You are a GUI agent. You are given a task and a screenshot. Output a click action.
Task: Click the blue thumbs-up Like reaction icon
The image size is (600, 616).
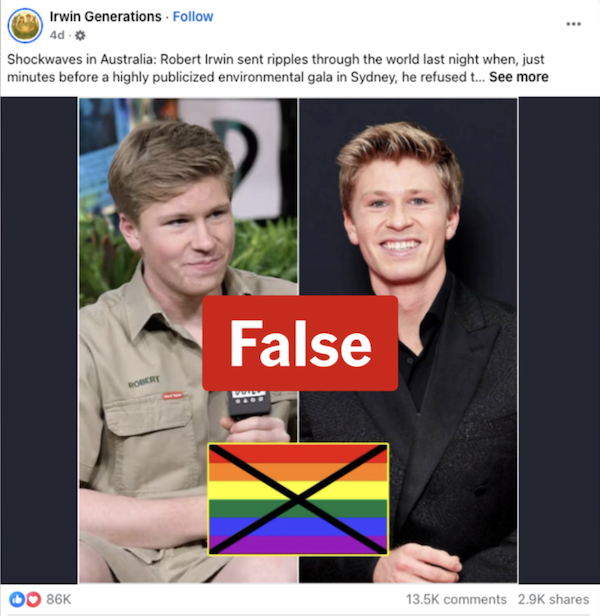pos(17,599)
